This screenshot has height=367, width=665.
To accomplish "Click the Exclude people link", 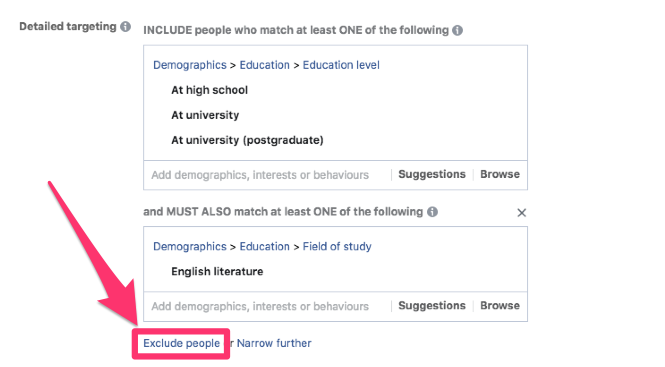I will 181,343.
